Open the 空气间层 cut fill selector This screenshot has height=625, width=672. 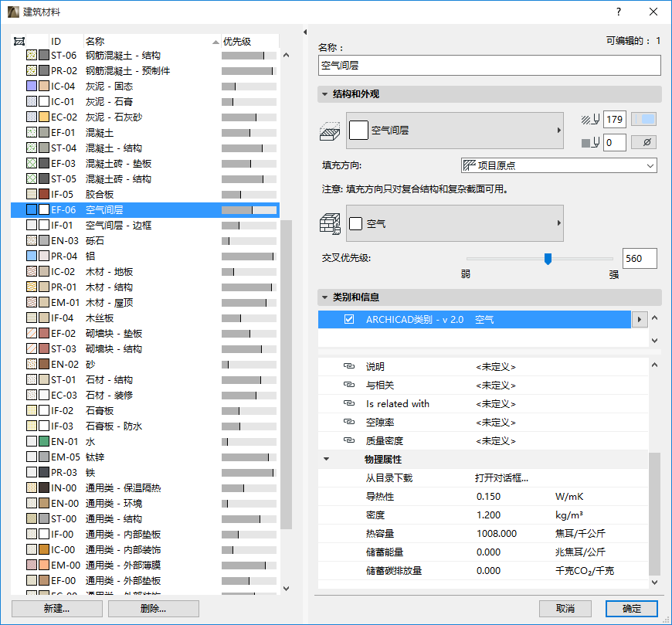(455, 131)
